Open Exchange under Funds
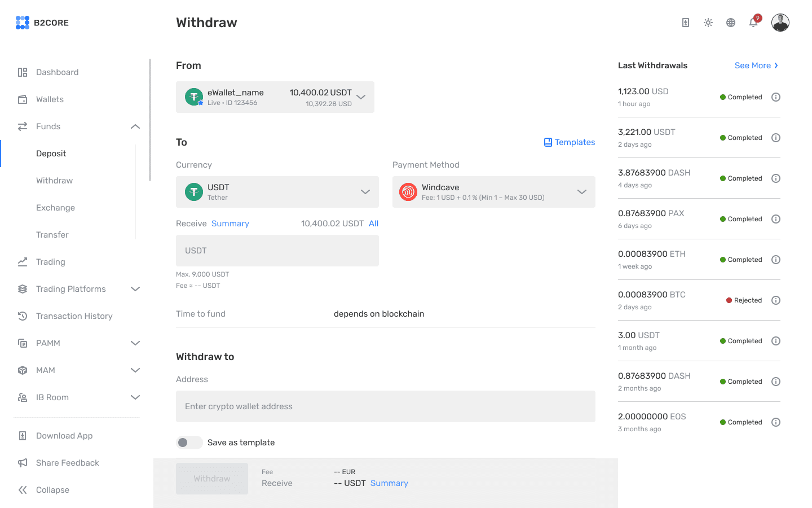812x508 pixels. pyautogui.click(x=55, y=208)
